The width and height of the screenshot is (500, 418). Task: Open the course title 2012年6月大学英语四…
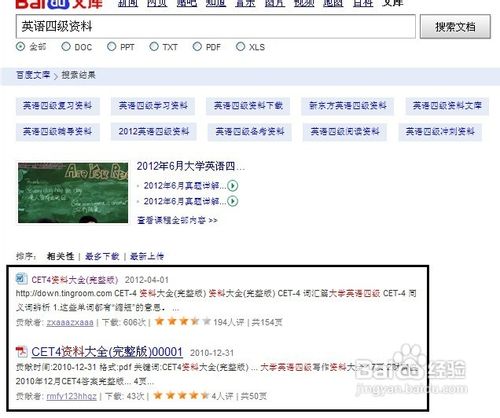[x=191, y=166]
